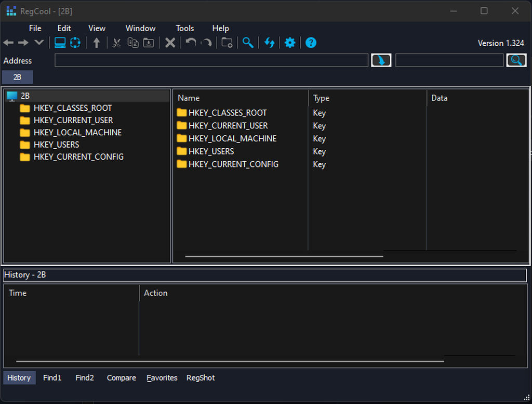Click the list pane horizontal scrollbar

284,256
